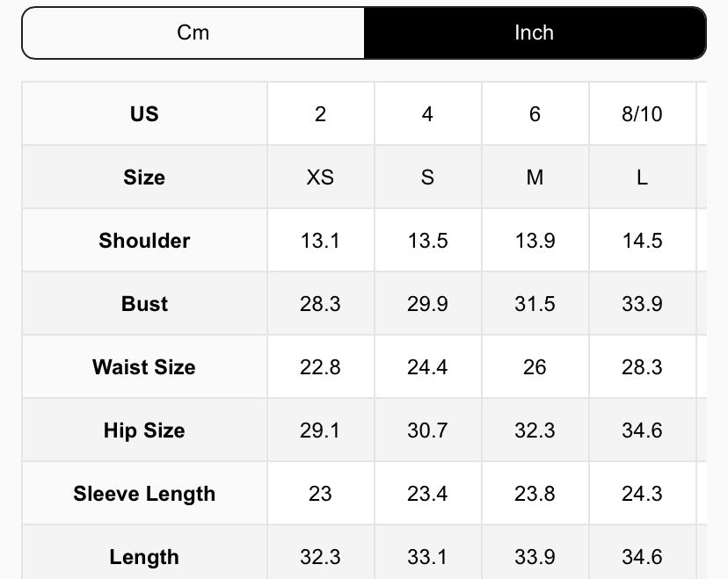This screenshot has width=728, height=579.
Task: Click US size 8/10 cell
Action: point(642,114)
